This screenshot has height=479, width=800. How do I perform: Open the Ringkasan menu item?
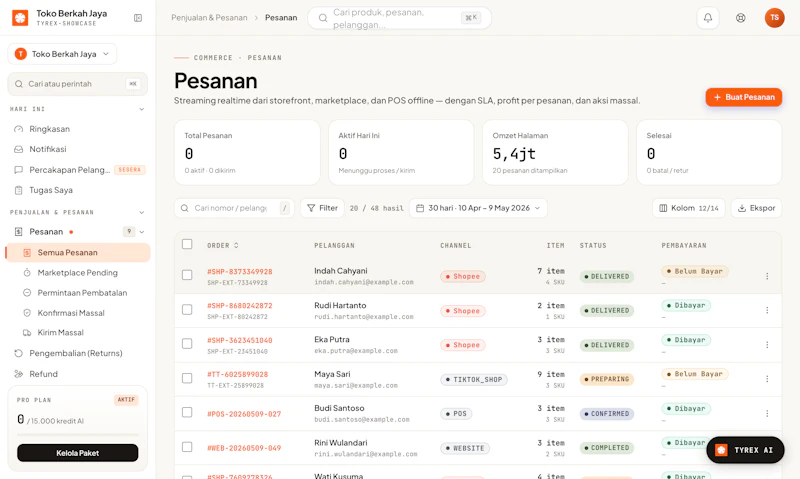pos(78,129)
